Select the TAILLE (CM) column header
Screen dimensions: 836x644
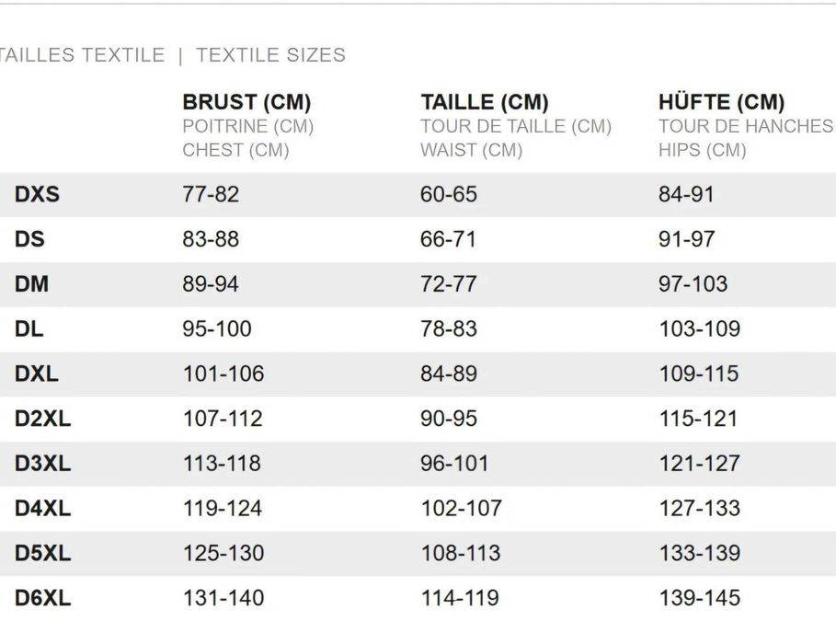pyautogui.click(x=484, y=102)
